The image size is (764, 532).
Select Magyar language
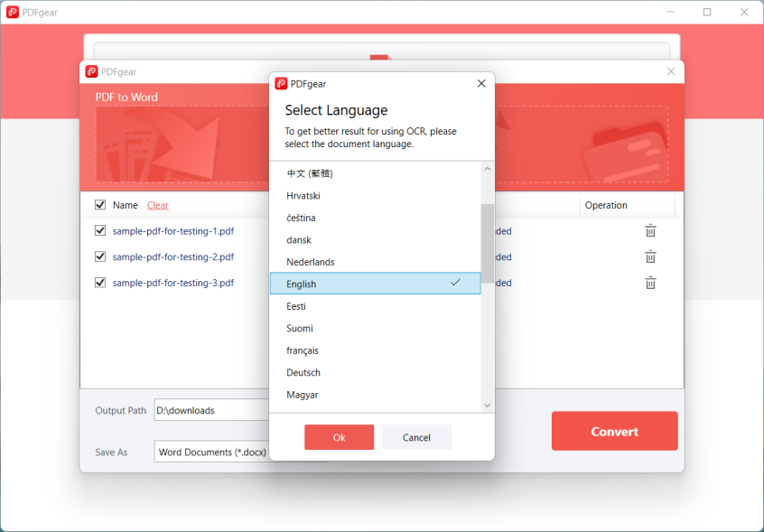pos(375,395)
